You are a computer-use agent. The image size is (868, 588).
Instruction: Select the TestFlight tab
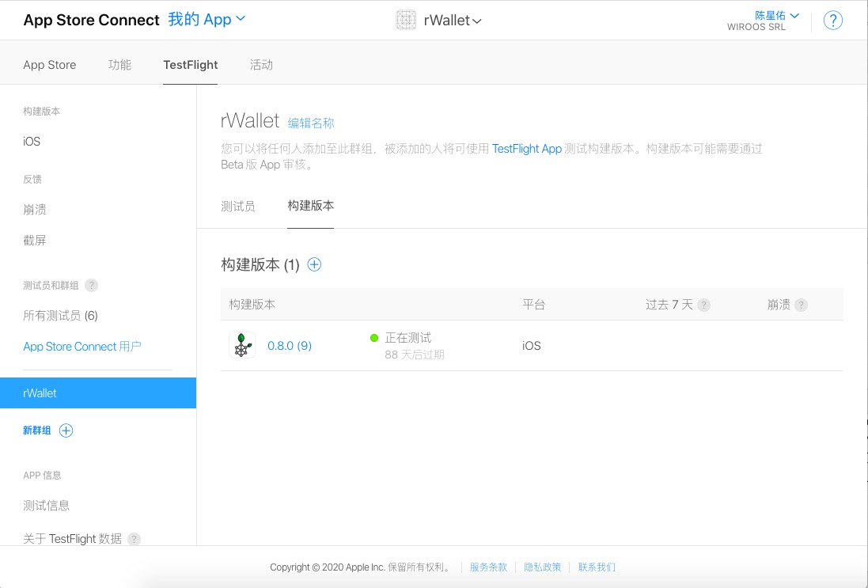[191, 65]
